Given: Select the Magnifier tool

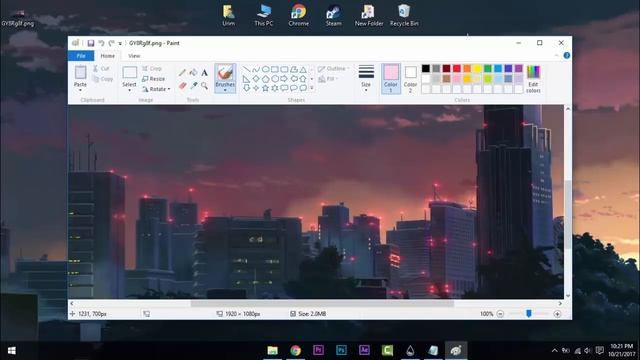Looking at the screenshot, I should coord(204,86).
